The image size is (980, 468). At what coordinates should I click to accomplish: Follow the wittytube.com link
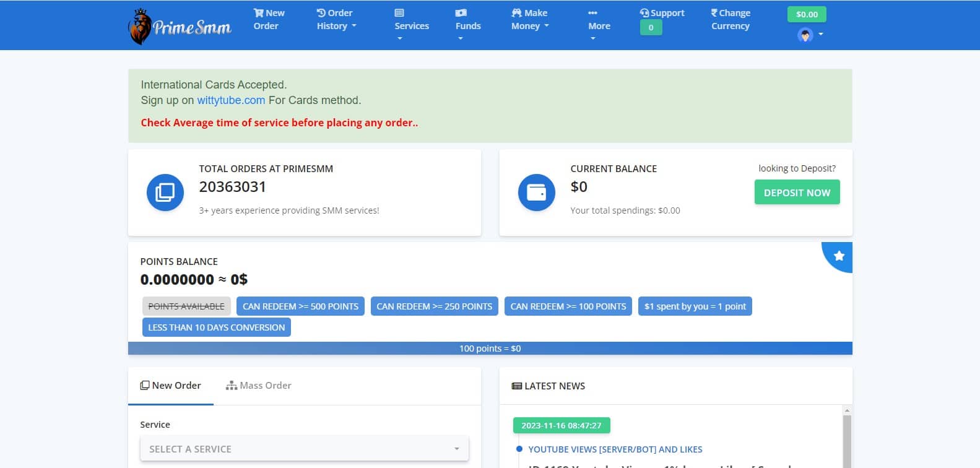tap(231, 100)
